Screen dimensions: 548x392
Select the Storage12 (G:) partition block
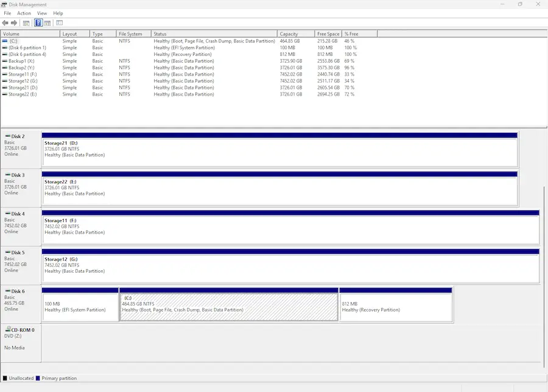(x=290, y=266)
